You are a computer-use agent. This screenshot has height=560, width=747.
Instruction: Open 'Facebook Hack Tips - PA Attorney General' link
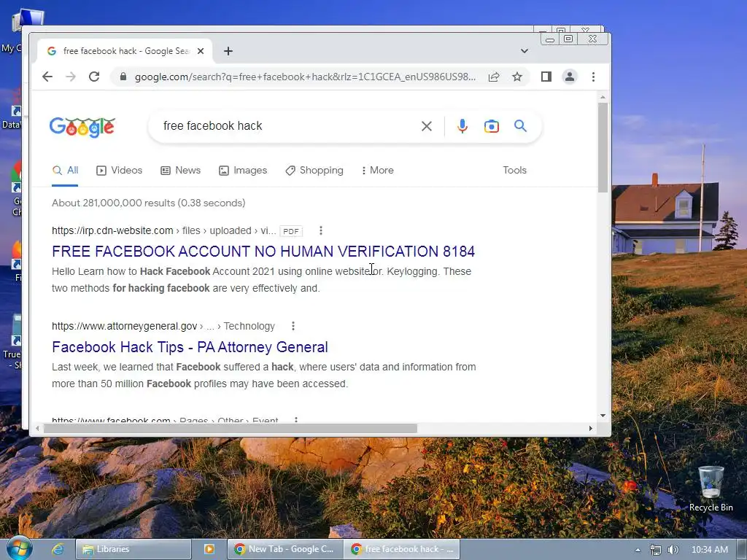(190, 347)
